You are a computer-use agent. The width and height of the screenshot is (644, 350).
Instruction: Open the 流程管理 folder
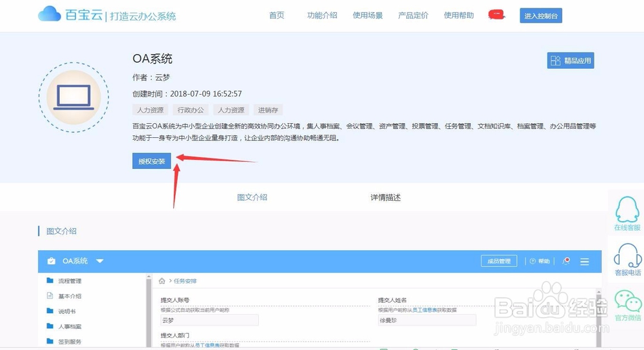(x=64, y=281)
